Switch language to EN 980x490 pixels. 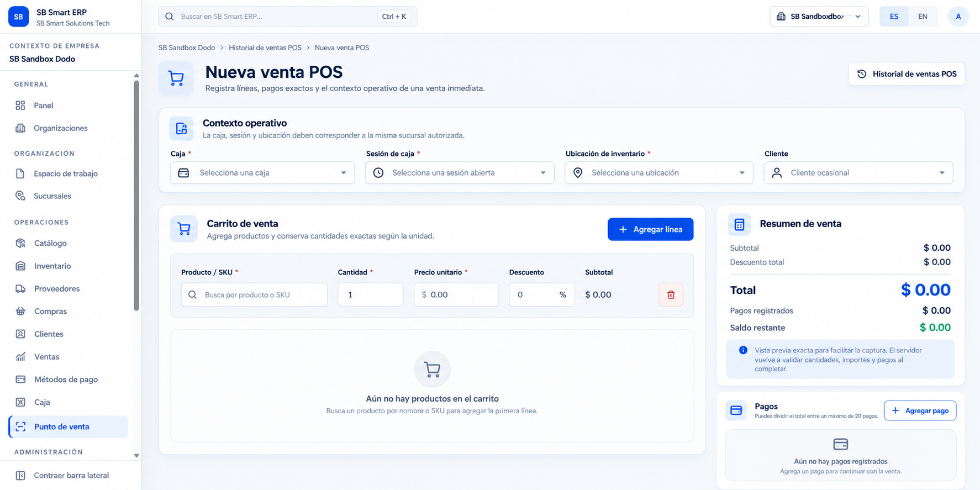(x=923, y=17)
